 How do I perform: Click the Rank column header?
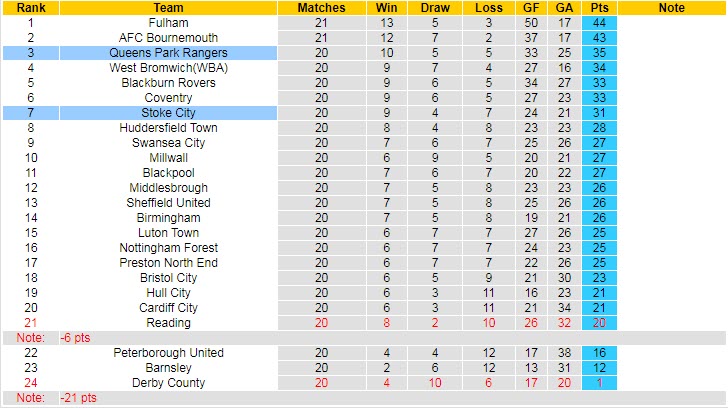coord(30,8)
